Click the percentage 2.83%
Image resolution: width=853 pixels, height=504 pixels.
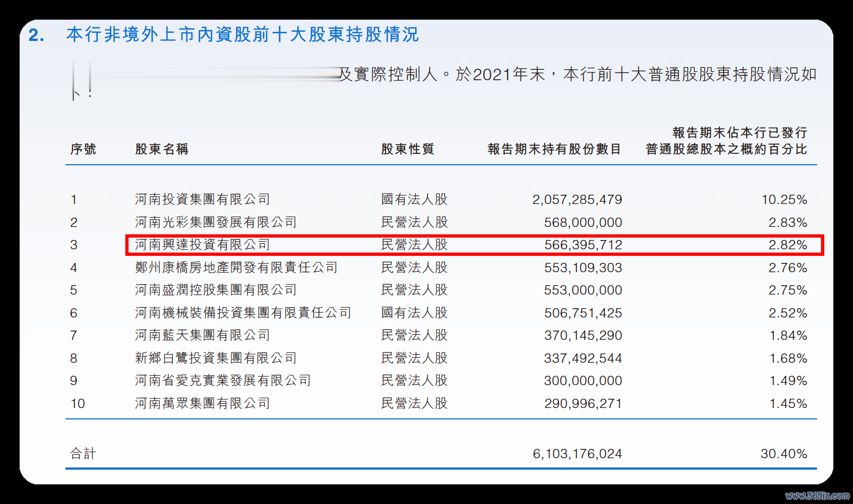pyautogui.click(x=788, y=223)
